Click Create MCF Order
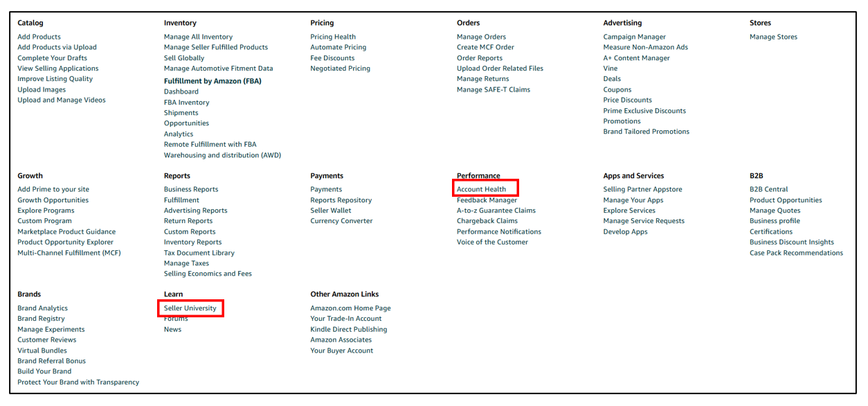Viewport: 868px width, 406px height. (x=485, y=47)
